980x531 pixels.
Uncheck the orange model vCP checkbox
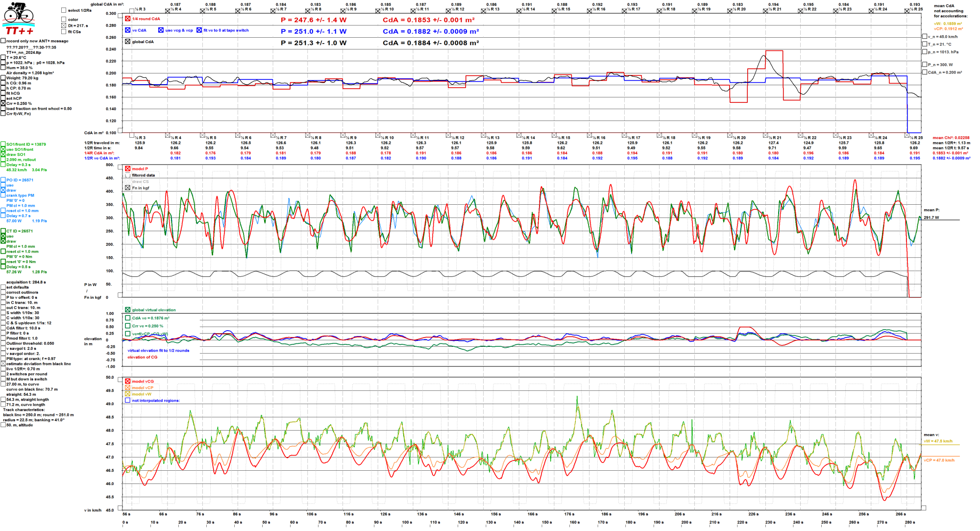click(127, 388)
